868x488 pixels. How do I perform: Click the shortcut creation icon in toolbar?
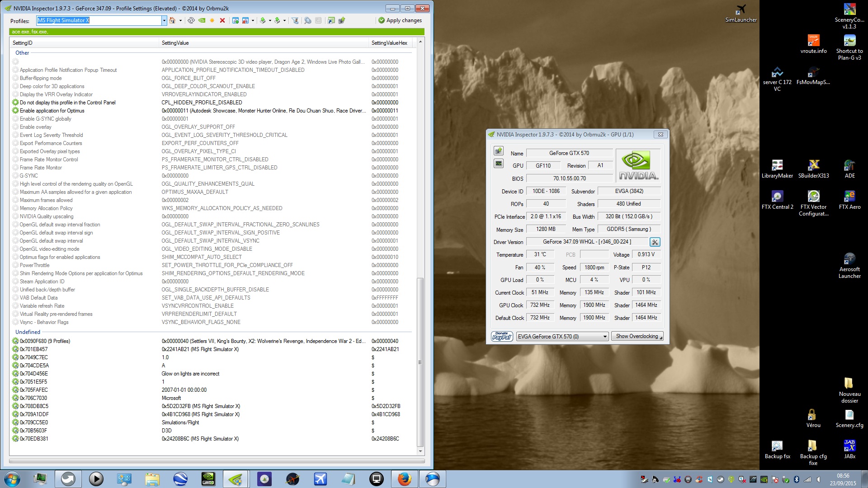pyautogui.click(x=331, y=20)
